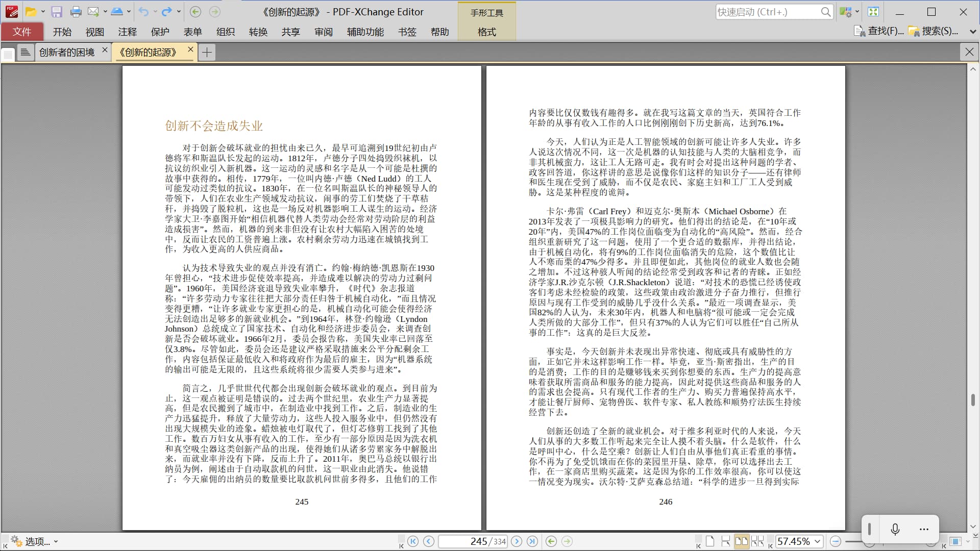Click the Save document icon

tap(57, 12)
